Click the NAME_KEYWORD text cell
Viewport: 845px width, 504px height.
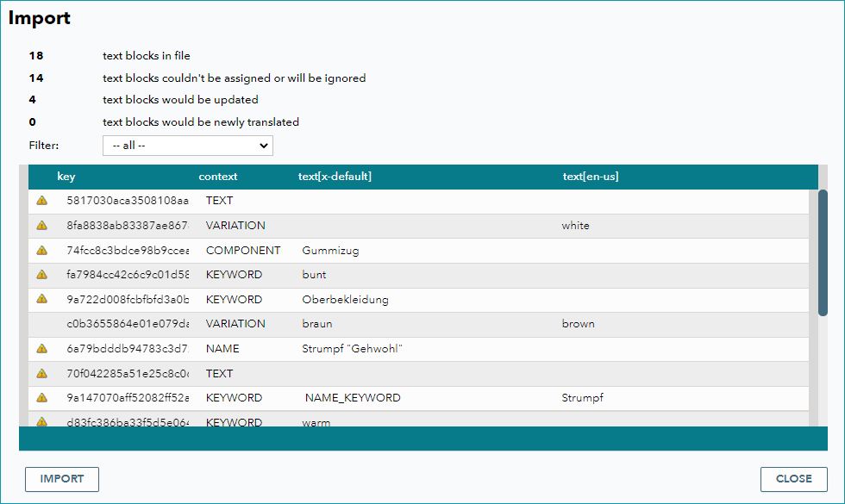point(353,398)
